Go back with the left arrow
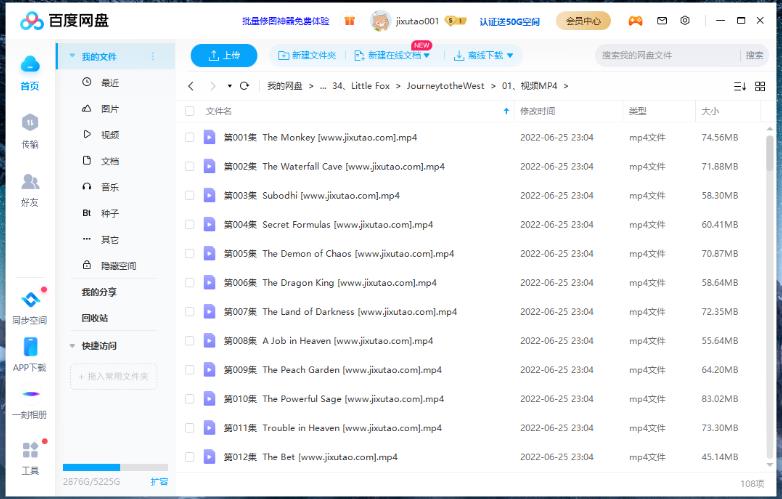This screenshot has width=782, height=499. pos(191,86)
